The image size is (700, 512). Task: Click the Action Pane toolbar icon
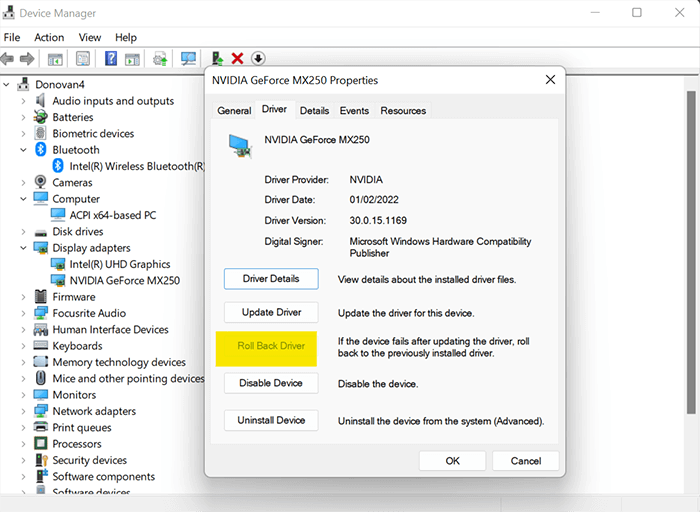[133, 59]
